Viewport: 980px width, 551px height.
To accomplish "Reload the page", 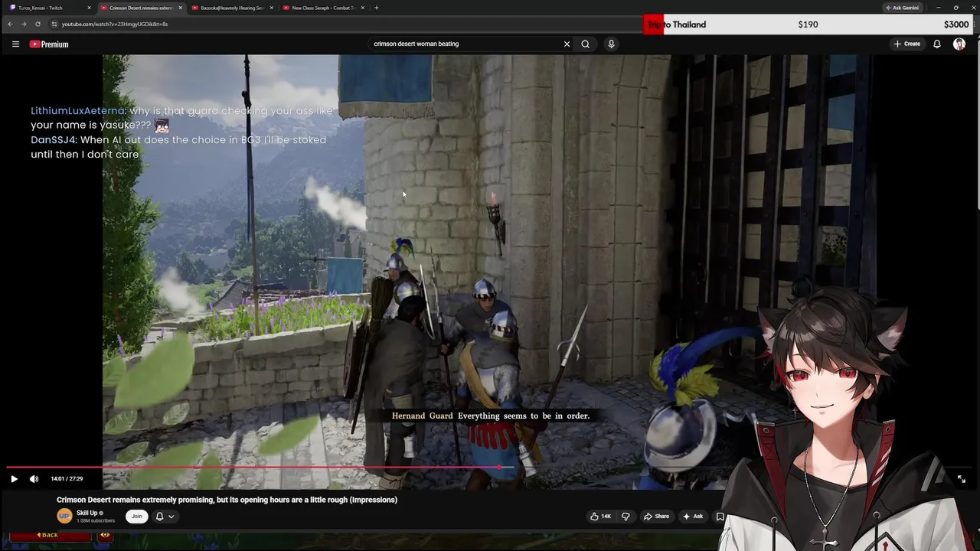I will (38, 24).
